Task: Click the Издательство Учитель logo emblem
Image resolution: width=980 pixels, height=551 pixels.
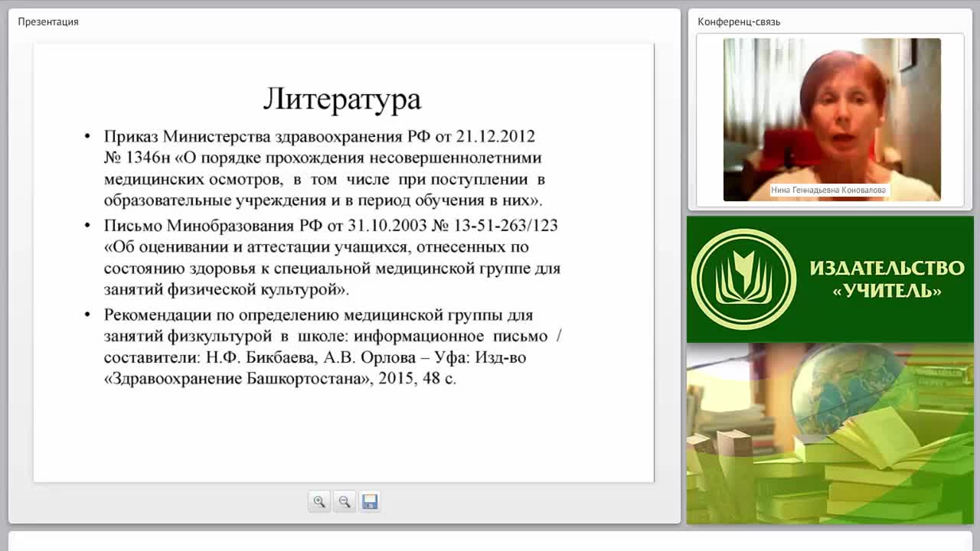Action: (743, 279)
